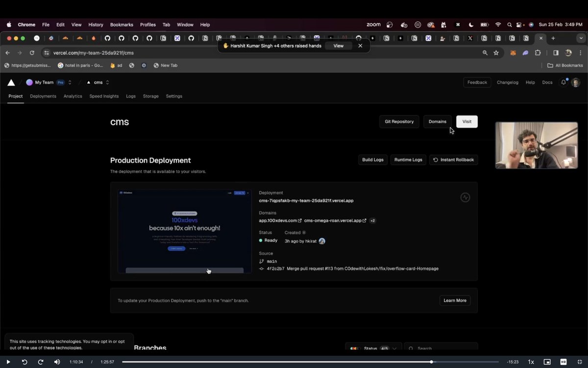Click the Wi-Fi status icon
Screen dimensions: 588x368
point(498,25)
